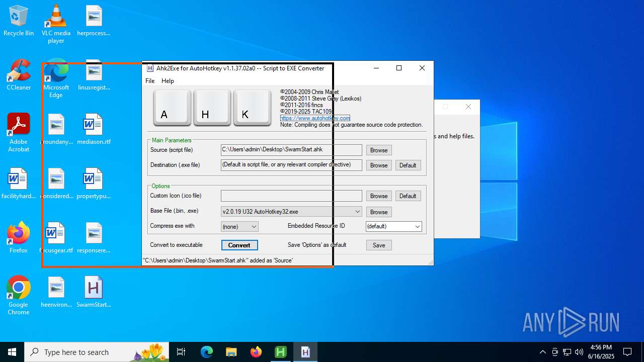Browse for a base file

coord(379,212)
